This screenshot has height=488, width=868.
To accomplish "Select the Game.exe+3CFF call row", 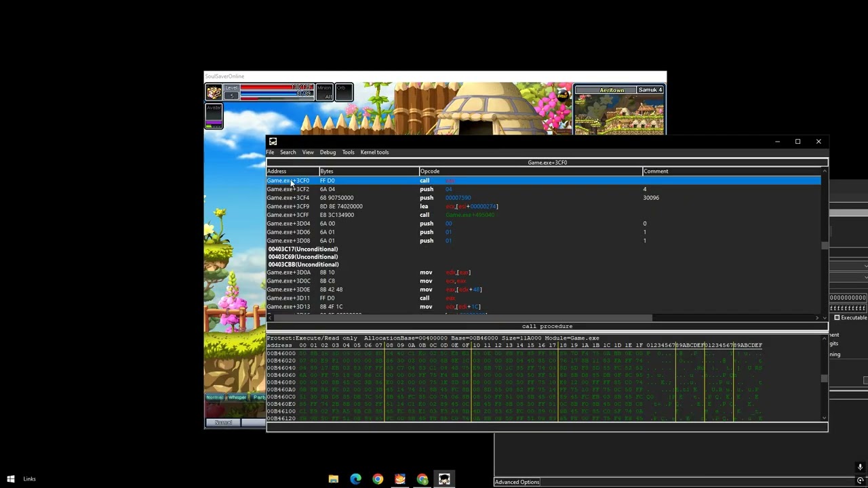I will pos(543,215).
